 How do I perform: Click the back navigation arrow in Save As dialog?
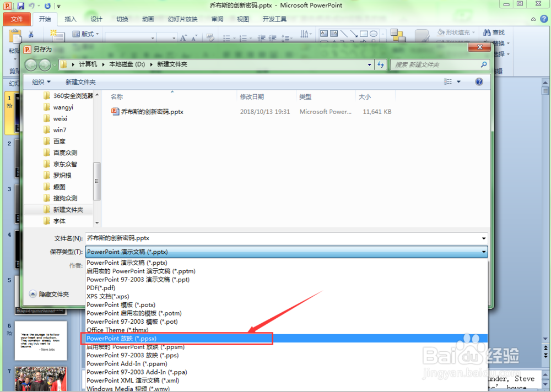tap(31, 64)
